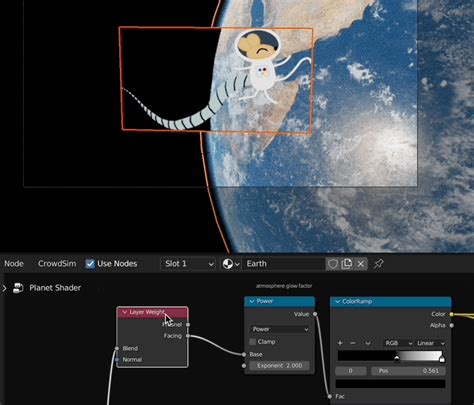Open the RGB color mode dropdown
The height and width of the screenshot is (405, 474).
(x=398, y=343)
